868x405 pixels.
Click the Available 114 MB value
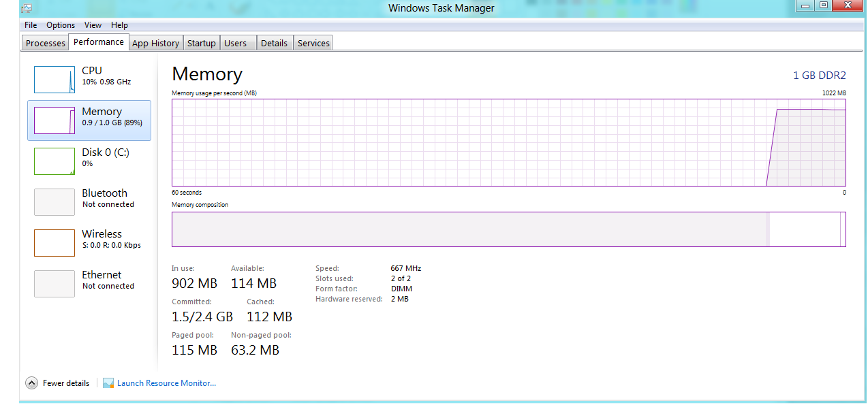tap(253, 283)
